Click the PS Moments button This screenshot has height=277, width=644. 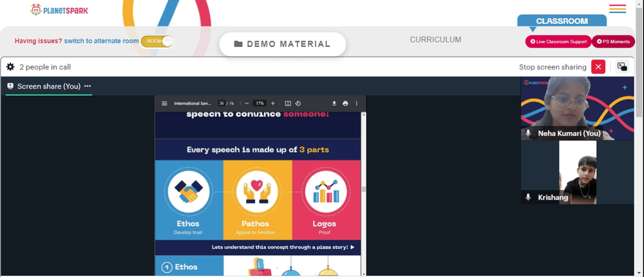pyautogui.click(x=613, y=41)
